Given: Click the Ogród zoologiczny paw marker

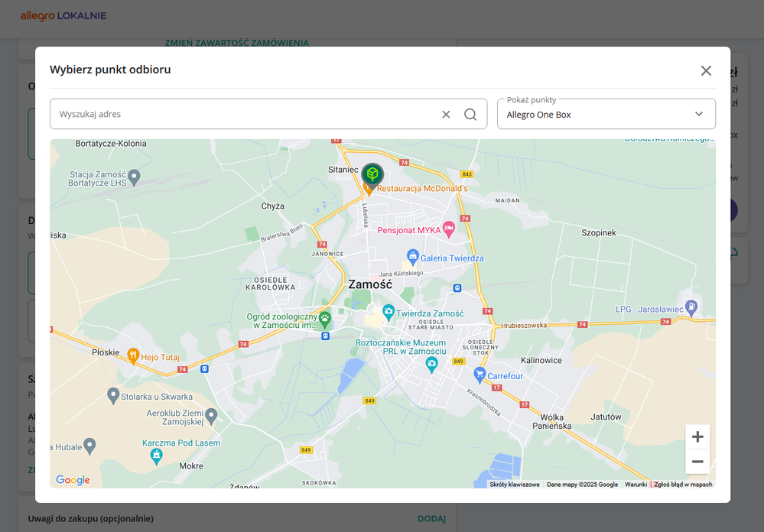Looking at the screenshot, I should [324, 319].
